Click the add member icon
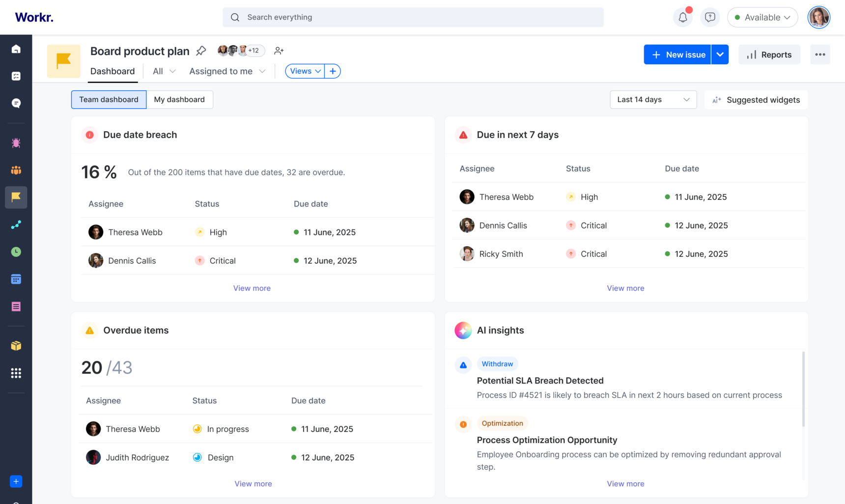 click(x=279, y=51)
